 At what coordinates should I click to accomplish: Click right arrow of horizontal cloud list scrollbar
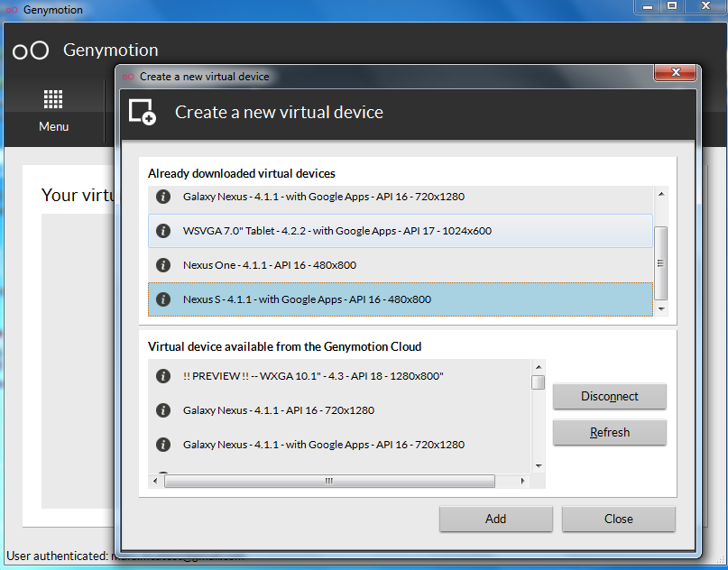[526, 481]
